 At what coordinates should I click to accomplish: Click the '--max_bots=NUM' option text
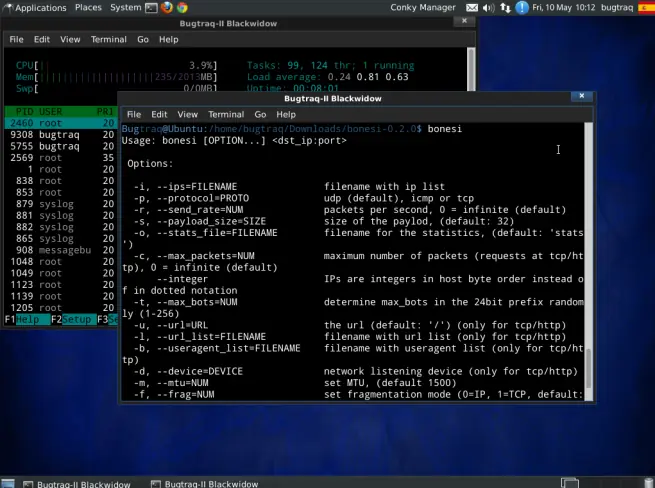click(197, 302)
